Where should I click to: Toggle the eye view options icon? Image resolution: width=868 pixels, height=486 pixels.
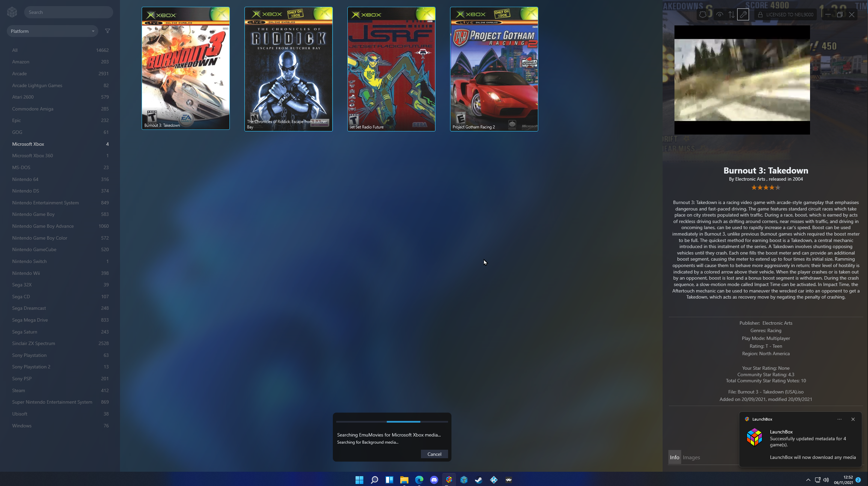(x=719, y=15)
